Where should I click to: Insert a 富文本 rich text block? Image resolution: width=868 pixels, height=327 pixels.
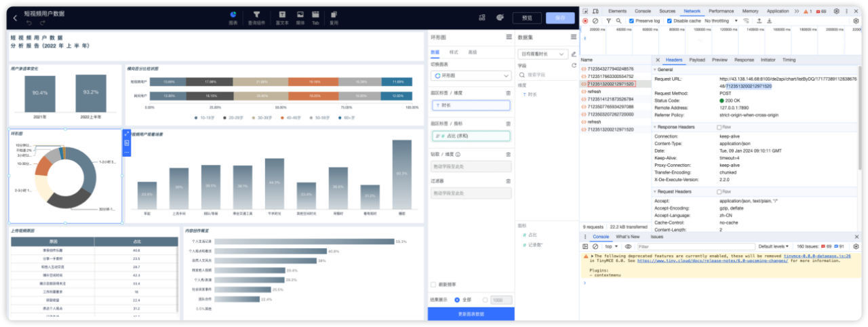point(282,18)
